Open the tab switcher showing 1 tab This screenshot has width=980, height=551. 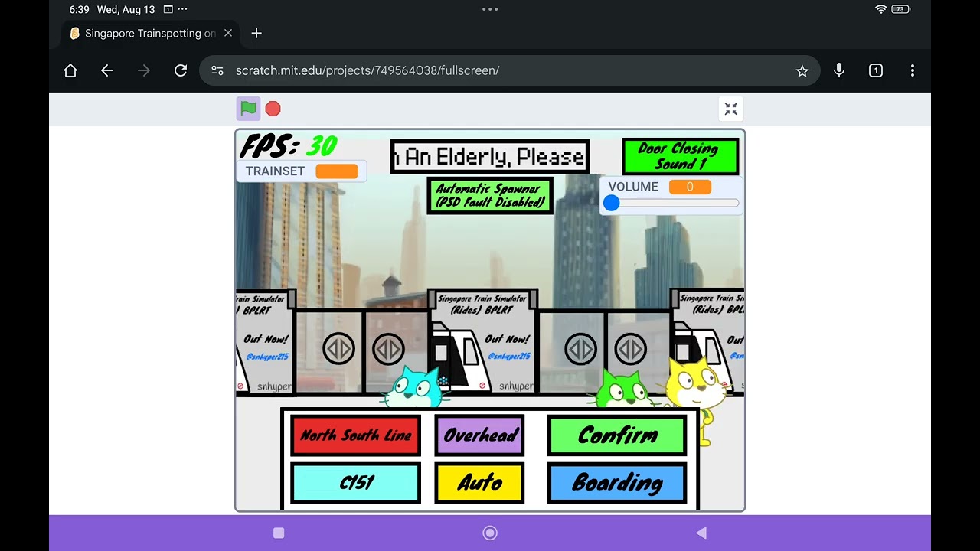point(876,70)
